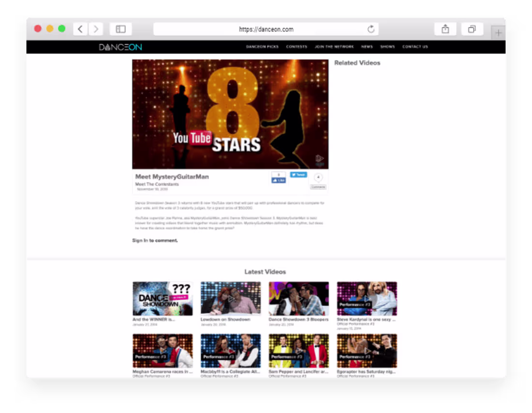This screenshot has height=413, width=532.
Task: Click 'And the WINNER is...' title link
Action: (x=154, y=320)
